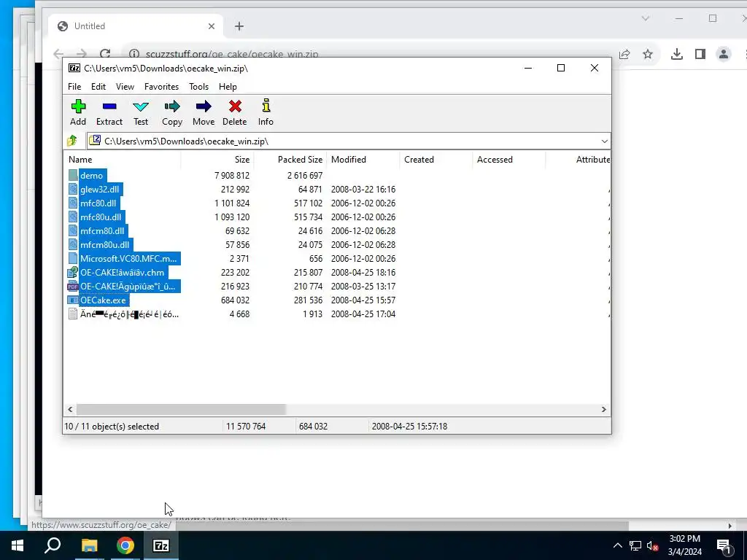Click the Chrome address bar URL
Viewport: 747px width, 560px height.
(231, 54)
